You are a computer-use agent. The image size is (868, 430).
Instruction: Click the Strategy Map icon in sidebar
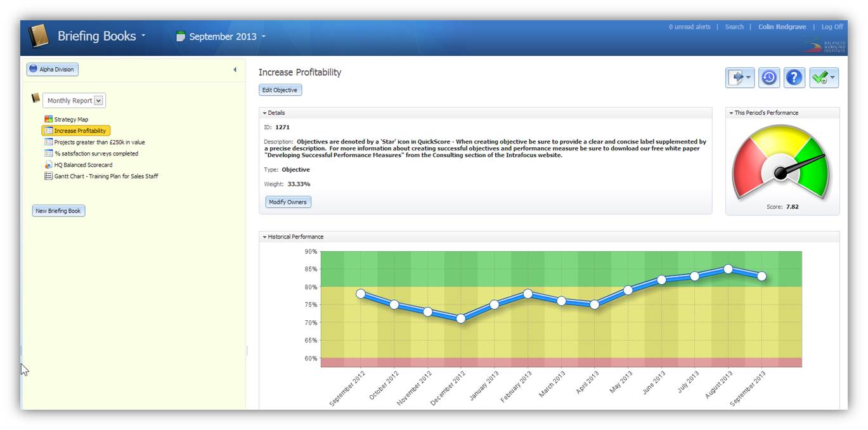[x=49, y=119]
